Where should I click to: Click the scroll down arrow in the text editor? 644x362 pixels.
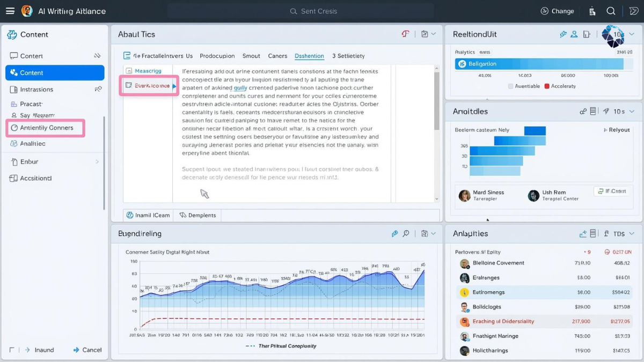[436, 198]
